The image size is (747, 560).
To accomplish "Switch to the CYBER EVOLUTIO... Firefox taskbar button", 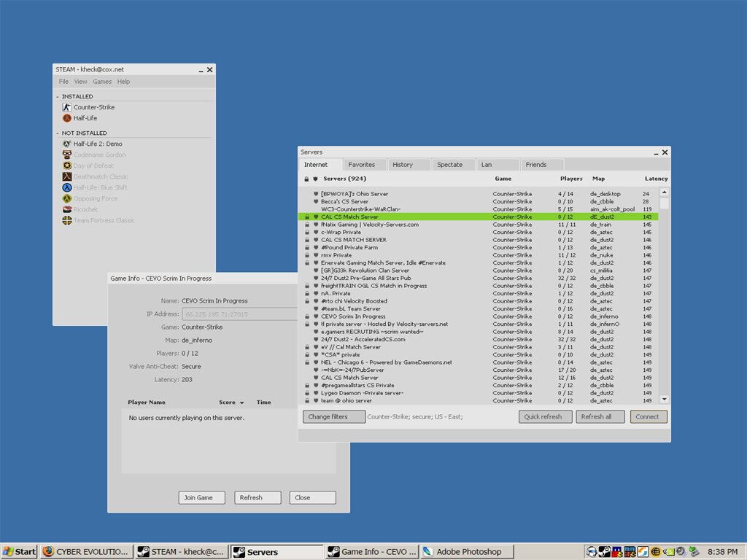I will 86,551.
